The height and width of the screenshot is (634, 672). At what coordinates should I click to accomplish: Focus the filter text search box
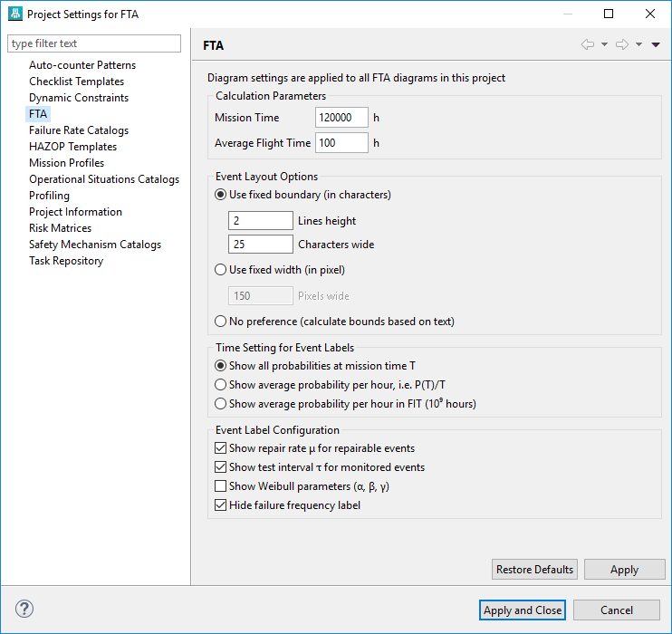pyautogui.click(x=95, y=43)
